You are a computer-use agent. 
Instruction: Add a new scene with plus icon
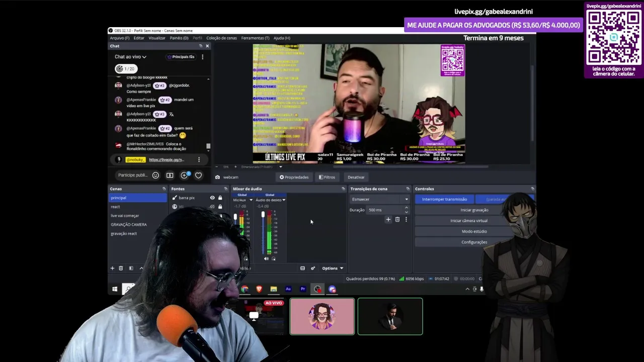click(x=112, y=268)
